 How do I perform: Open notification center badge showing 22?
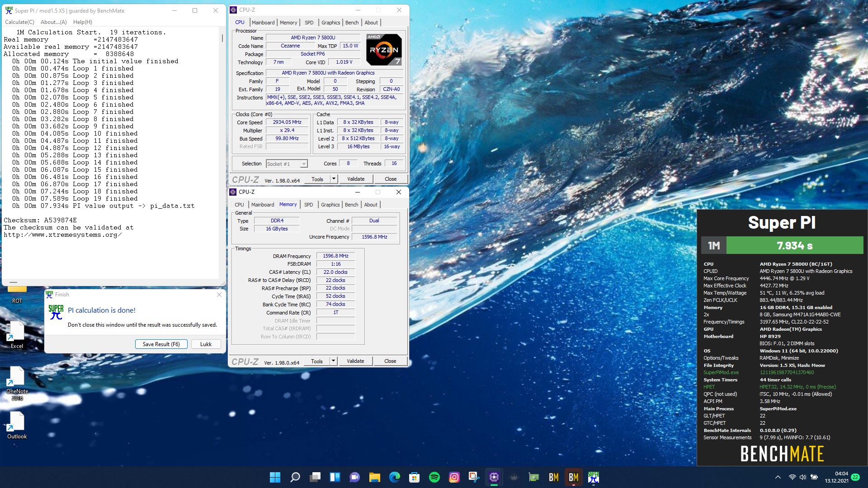pos(855,477)
